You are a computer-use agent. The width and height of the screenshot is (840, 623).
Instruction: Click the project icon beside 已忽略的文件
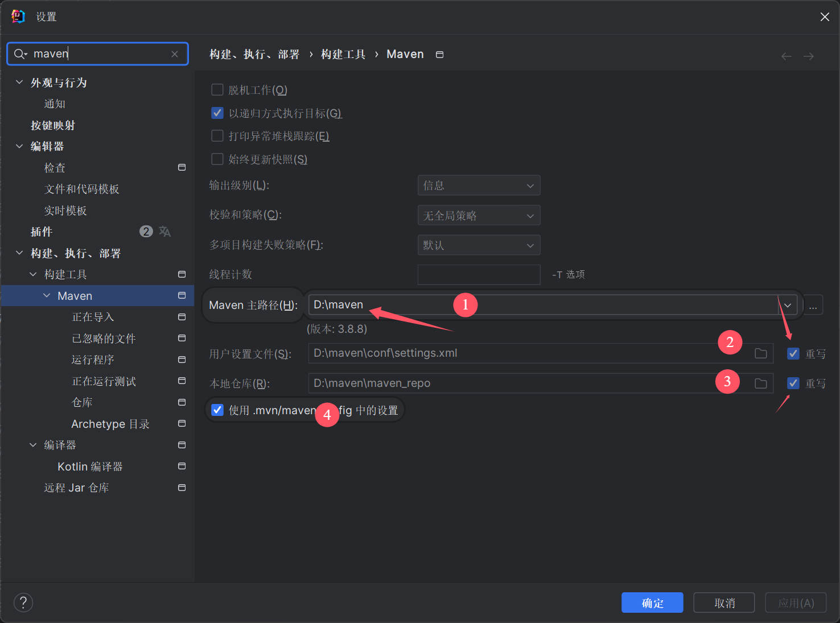click(182, 338)
